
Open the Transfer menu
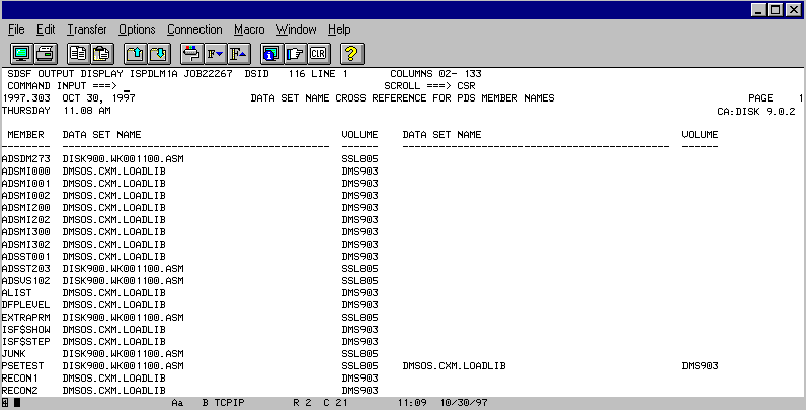(x=87, y=30)
